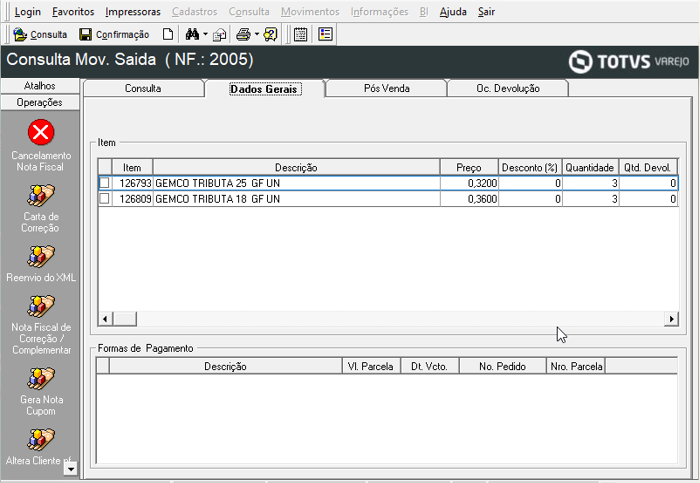
Task: Click the price cell 0,3600
Action: (x=469, y=199)
